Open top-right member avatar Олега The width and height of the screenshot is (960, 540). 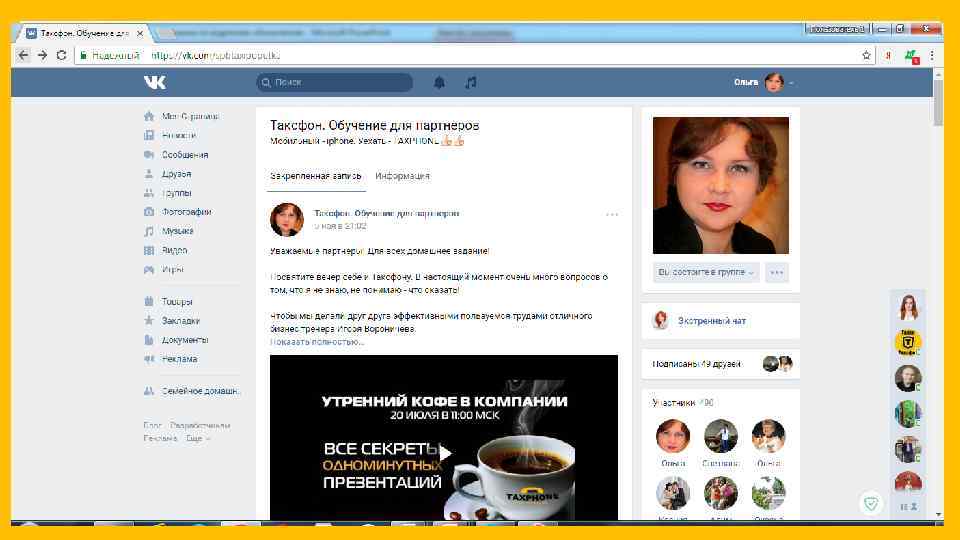768,436
